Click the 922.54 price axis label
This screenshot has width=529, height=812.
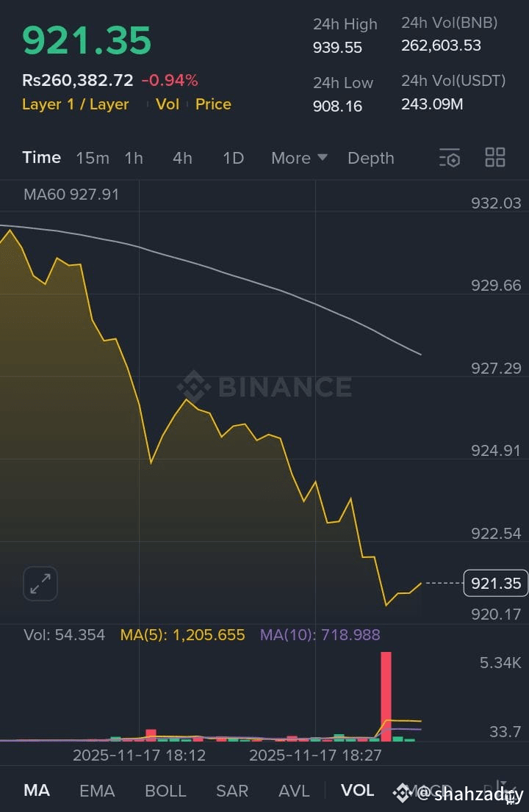click(496, 534)
